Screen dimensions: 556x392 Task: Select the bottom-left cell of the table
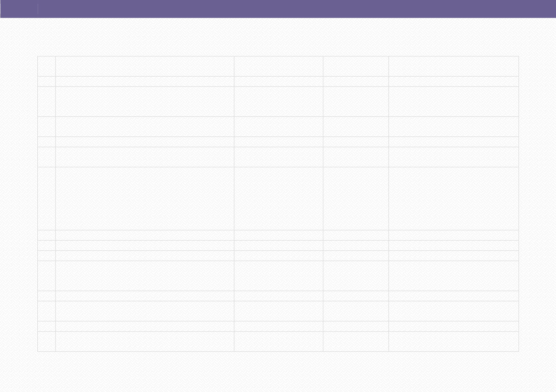click(47, 342)
